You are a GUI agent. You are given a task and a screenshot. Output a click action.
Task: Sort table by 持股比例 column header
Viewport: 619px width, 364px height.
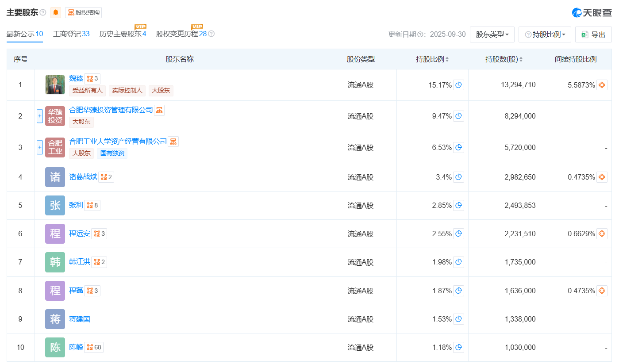[432, 59]
